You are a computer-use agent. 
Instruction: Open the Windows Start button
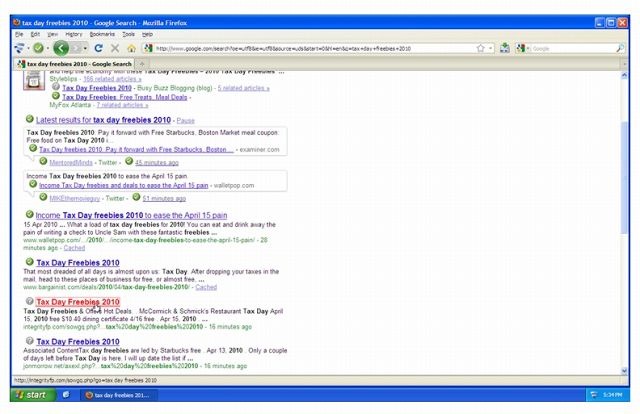pos(33,395)
